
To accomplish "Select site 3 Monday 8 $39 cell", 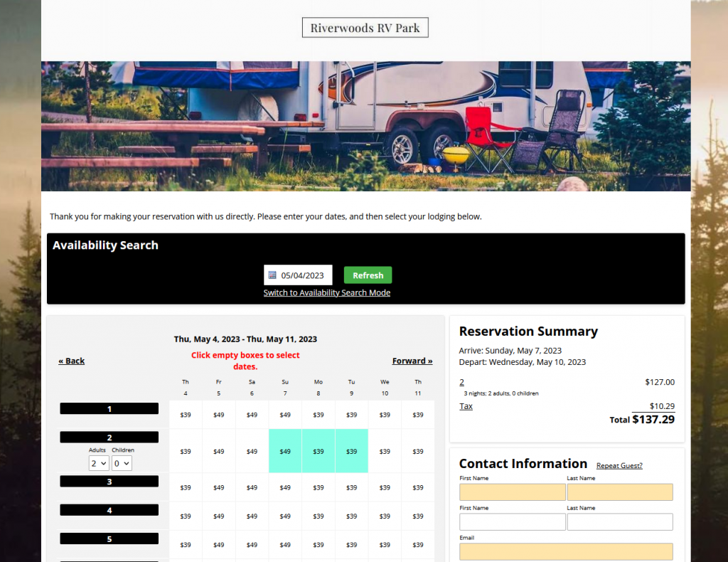I will (318, 487).
